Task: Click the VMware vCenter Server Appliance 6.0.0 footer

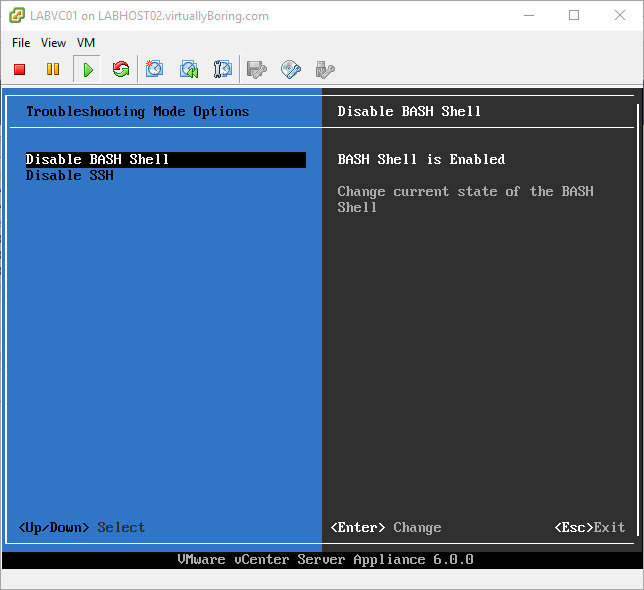Action: pyautogui.click(x=325, y=559)
